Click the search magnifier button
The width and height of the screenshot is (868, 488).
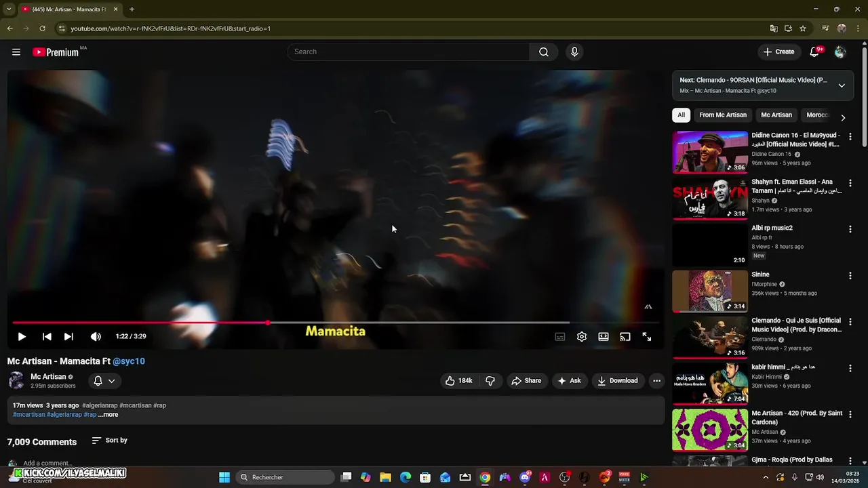(x=544, y=52)
